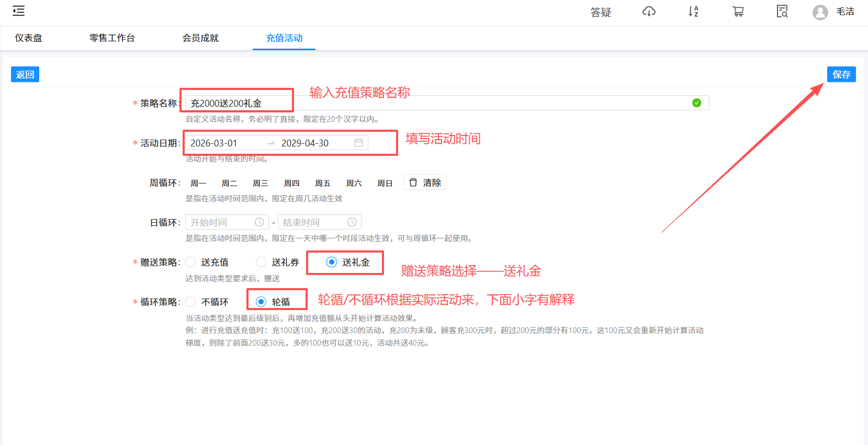Screen dimensions: 868x445
Task: Toggle 周四 in weekly cycle
Action: click(291, 183)
